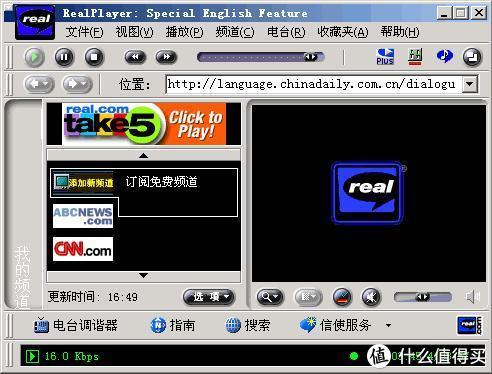Toggle the mute button

(371, 297)
